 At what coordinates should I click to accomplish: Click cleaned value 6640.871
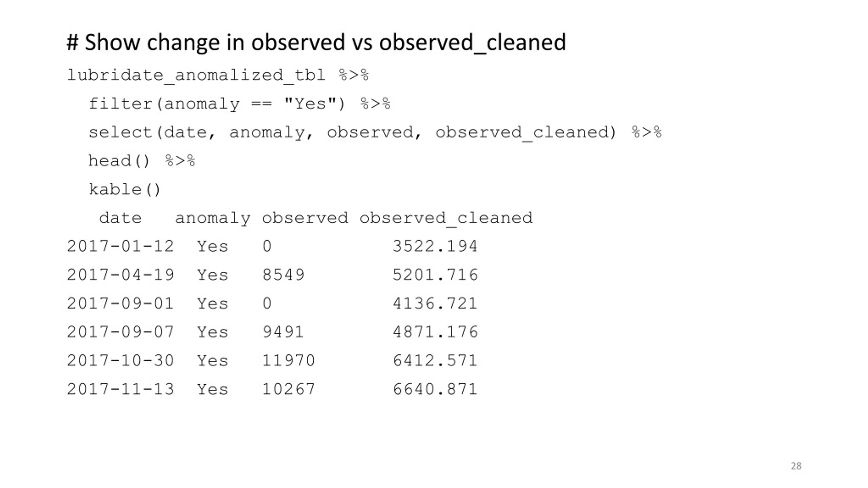[435, 389]
